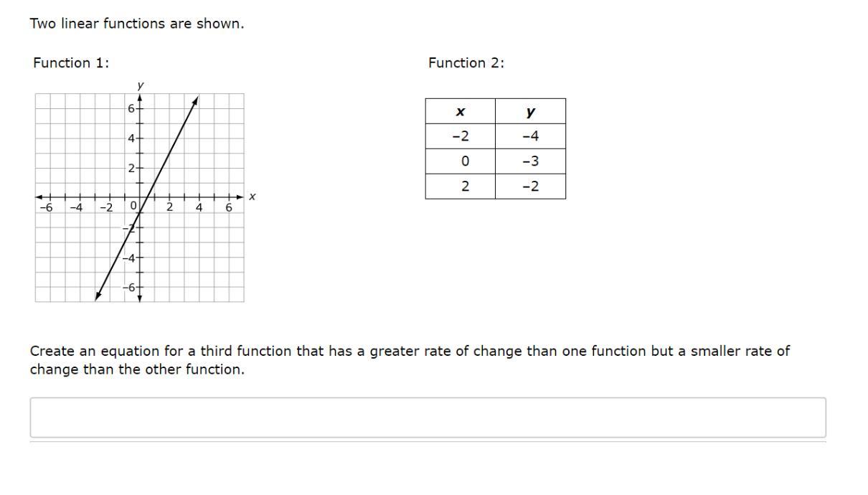Click the "Function 1:" label
The width and height of the screenshot is (868, 495).
[x=71, y=63]
